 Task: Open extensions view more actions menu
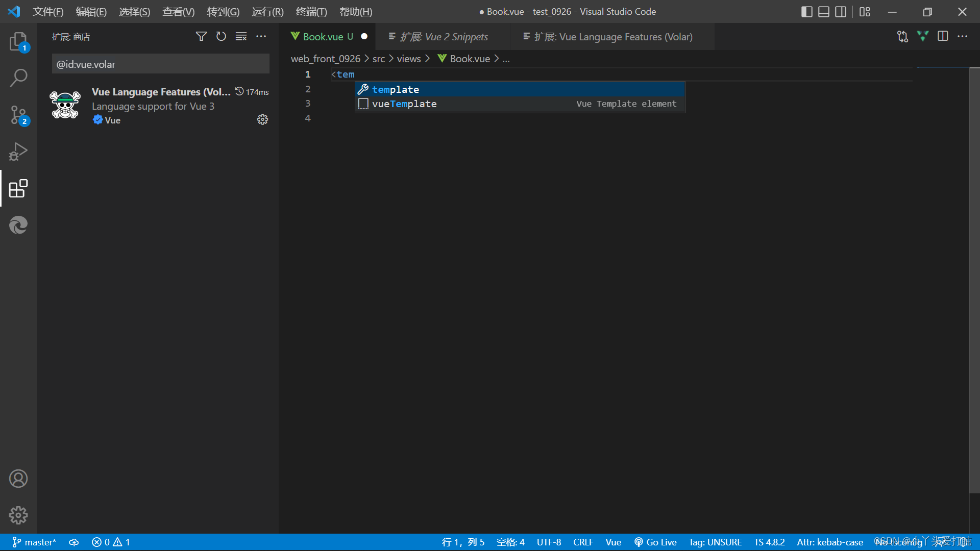point(261,36)
